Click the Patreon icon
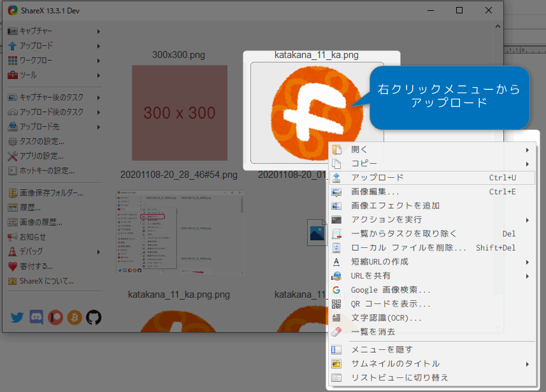The height and width of the screenshot is (392, 546). [55, 317]
